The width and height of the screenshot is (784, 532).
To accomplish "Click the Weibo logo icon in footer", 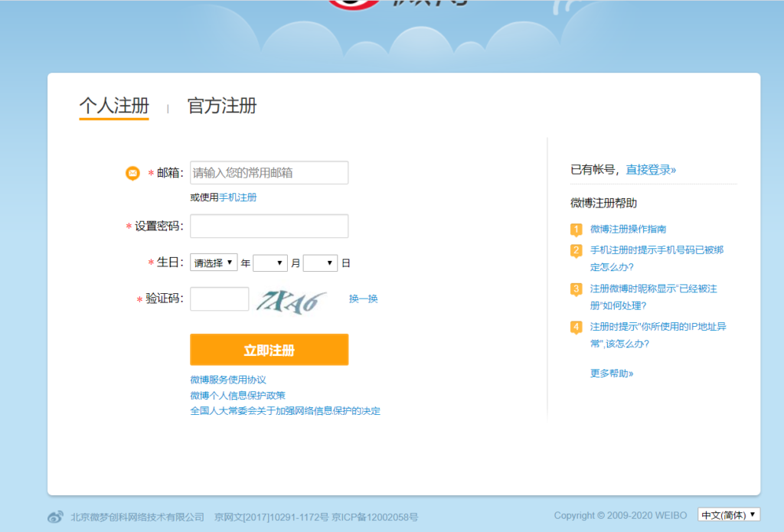I will pos(55,517).
